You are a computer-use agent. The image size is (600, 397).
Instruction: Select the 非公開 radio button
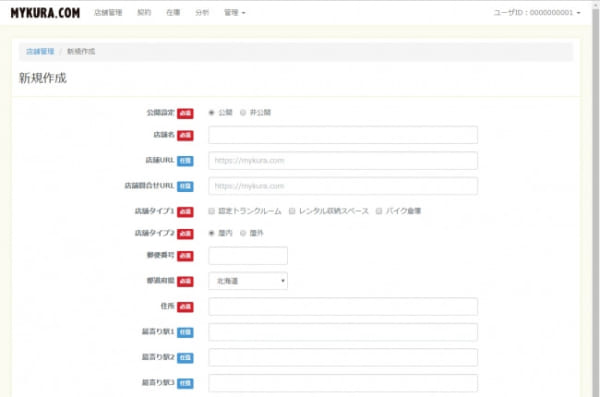[x=243, y=113]
